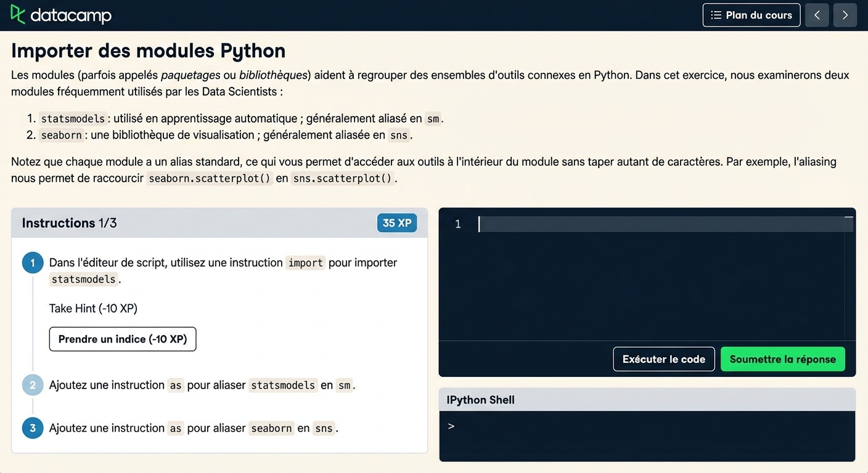Click the Importer des modules Python title
This screenshot has width=868, height=473.
tap(148, 51)
